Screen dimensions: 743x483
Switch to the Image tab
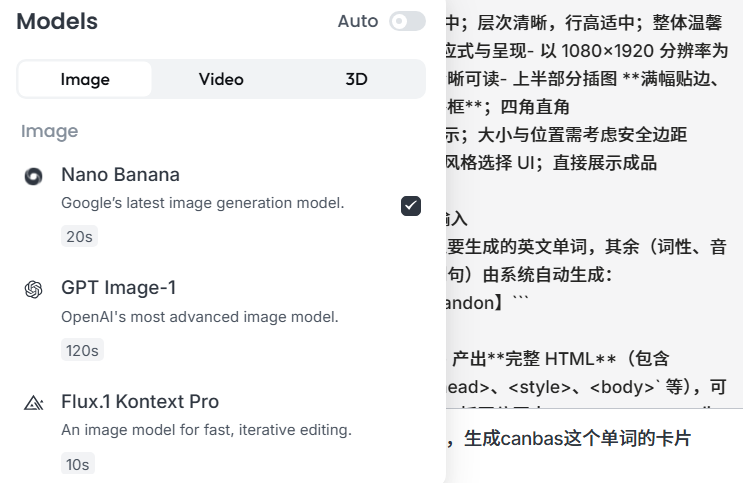click(x=85, y=79)
